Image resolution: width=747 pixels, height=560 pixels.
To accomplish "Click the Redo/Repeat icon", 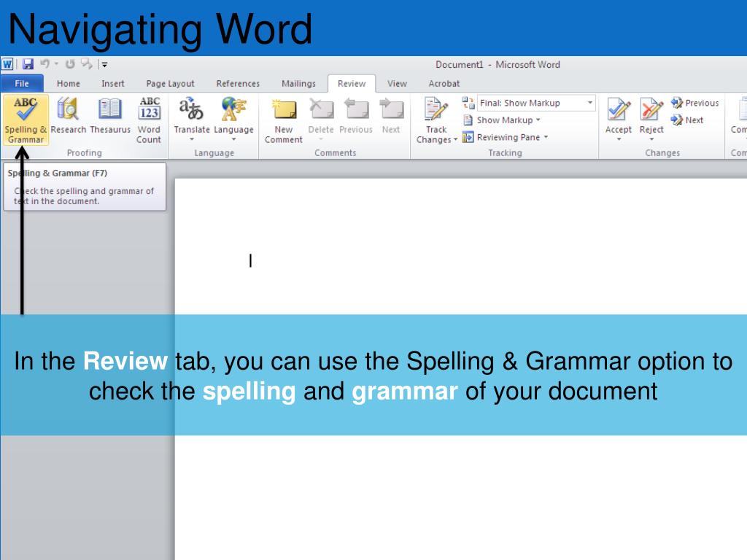I will pos(70,64).
